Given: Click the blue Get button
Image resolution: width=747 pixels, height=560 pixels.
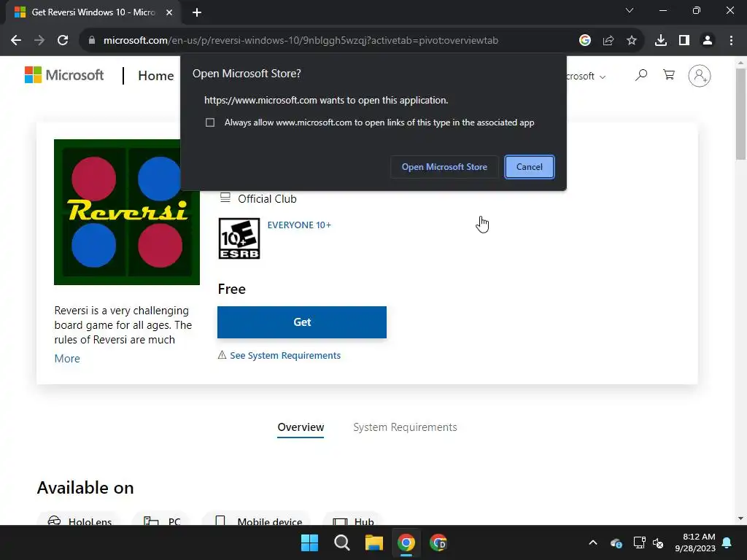Looking at the screenshot, I should 302,322.
